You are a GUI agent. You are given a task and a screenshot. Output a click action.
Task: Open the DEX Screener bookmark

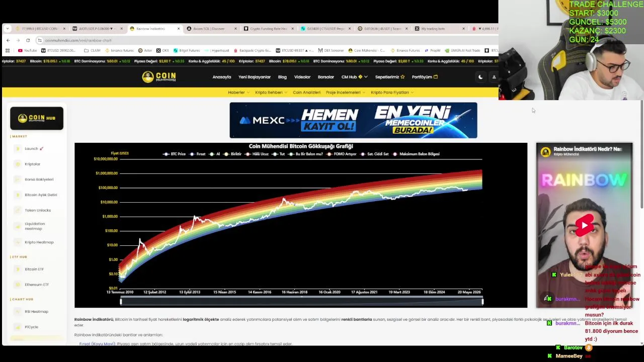331,50
